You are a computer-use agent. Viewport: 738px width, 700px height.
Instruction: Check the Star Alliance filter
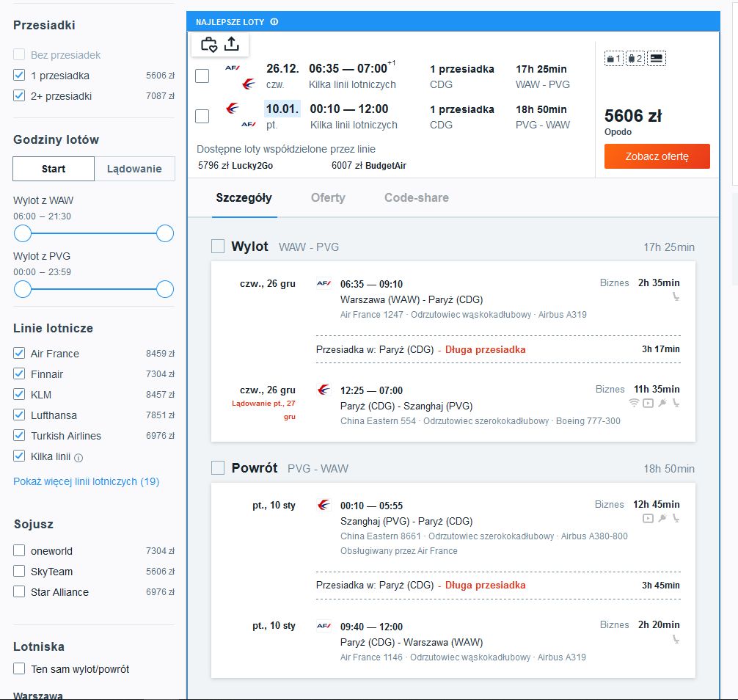[x=19, y=591]
